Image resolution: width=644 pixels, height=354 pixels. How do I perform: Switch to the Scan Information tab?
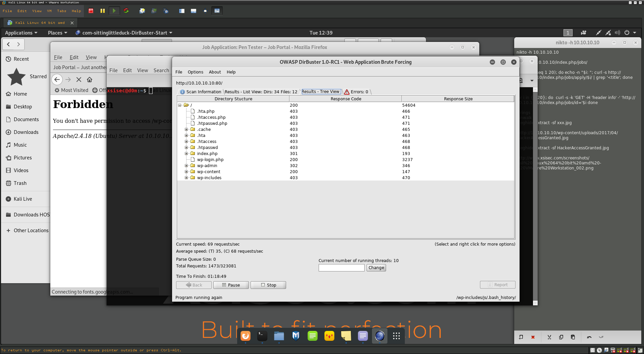click(201, 92)
